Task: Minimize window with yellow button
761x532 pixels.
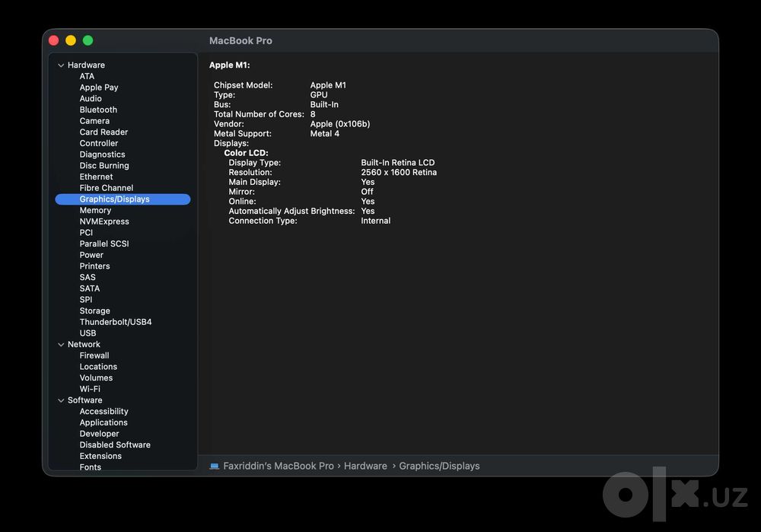Action: click(71, 40)
